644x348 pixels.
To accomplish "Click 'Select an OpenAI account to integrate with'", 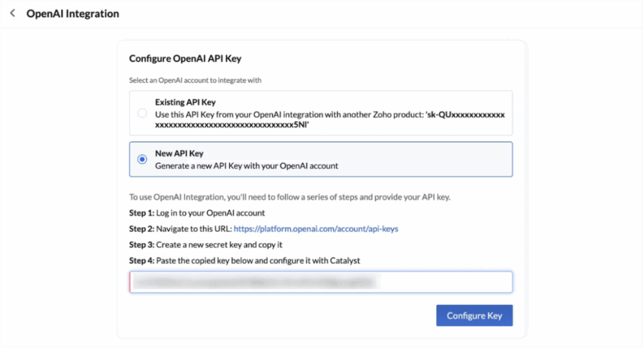I will pyautogui.click(x=195, y=80).
